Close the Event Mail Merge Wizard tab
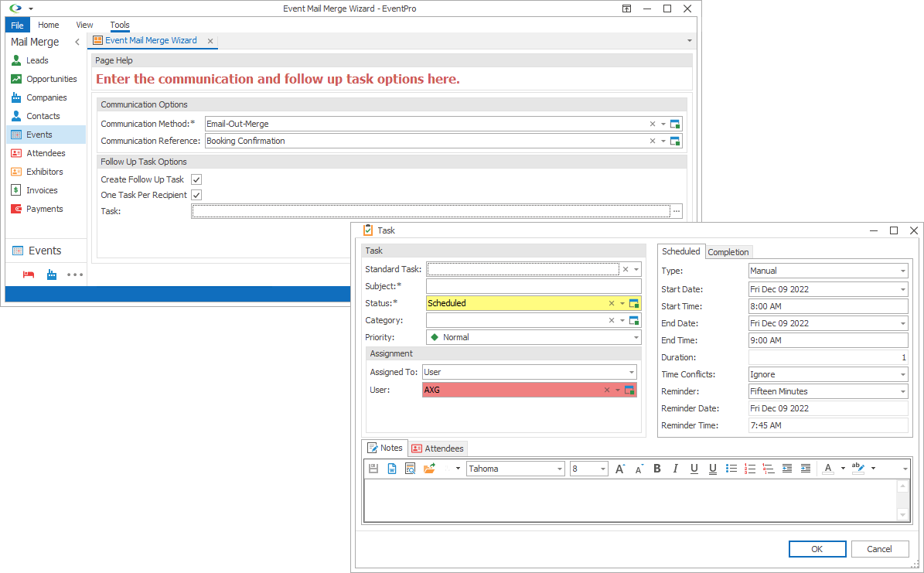The height and width of the screenshot is (573, 924). click(x=210, y=41)
